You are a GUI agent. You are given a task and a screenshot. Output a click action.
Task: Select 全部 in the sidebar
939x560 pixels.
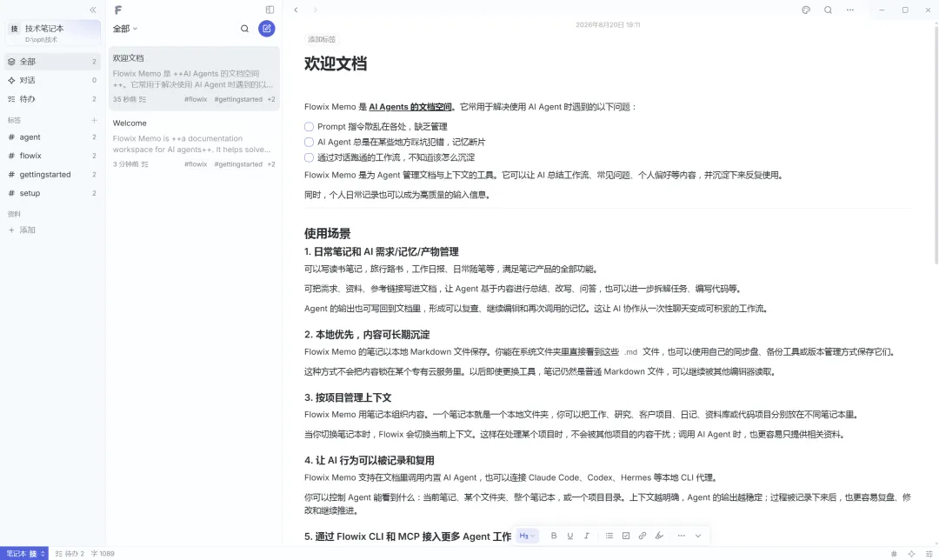[53, 61]
